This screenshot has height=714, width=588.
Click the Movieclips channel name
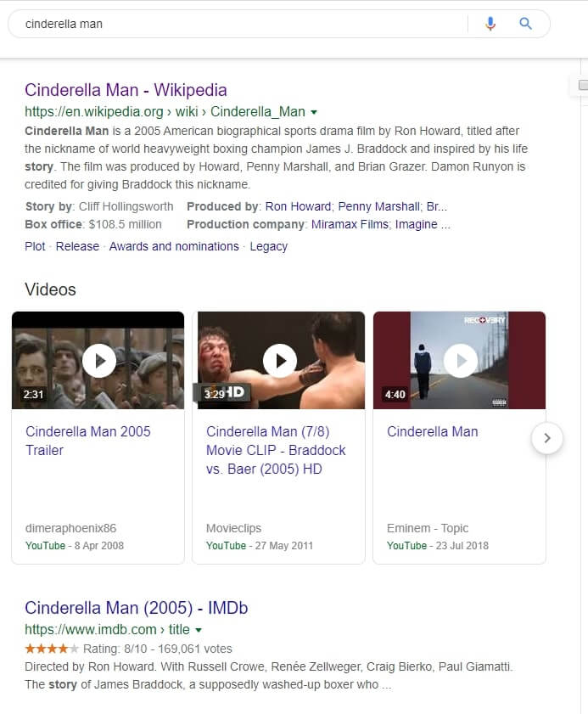tap(233, 528)
